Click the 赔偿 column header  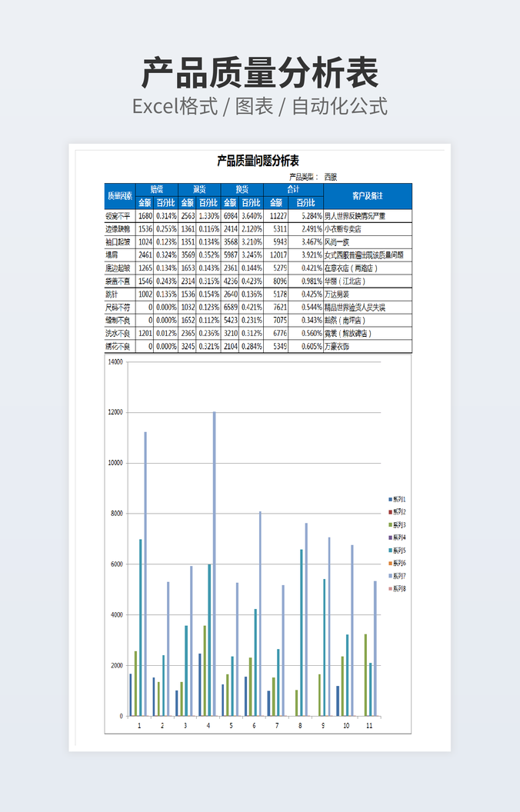click(x=156, y=189)
